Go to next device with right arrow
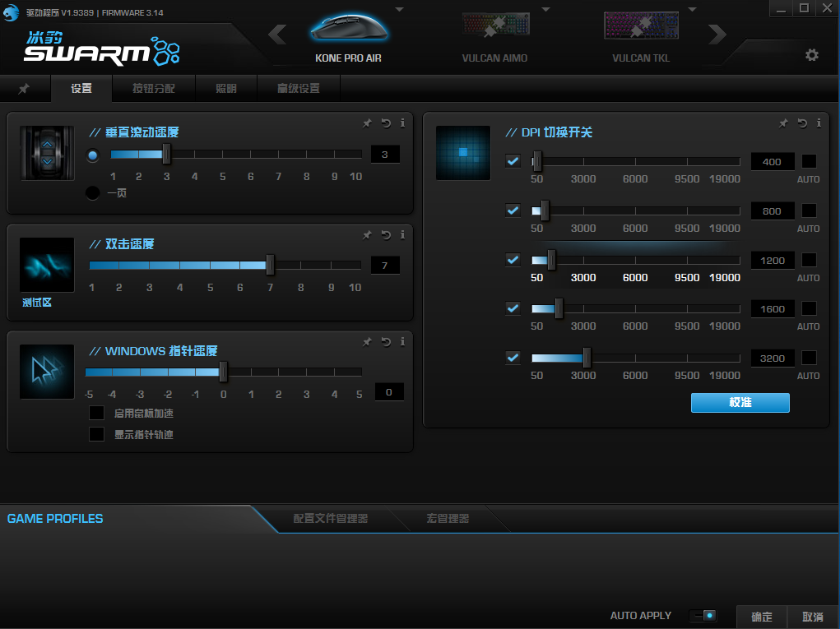The image size is (840, 629). (x=717, y=35)
